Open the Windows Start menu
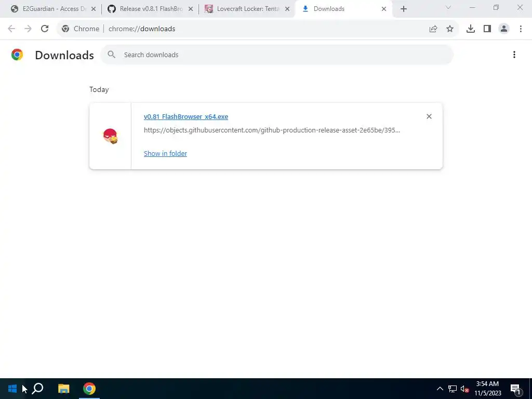The image size is (532, 399). (x=12, y=389)
